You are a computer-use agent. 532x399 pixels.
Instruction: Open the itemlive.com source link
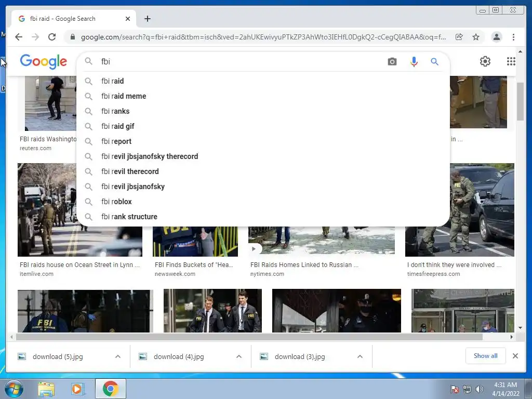coord(36,274)
